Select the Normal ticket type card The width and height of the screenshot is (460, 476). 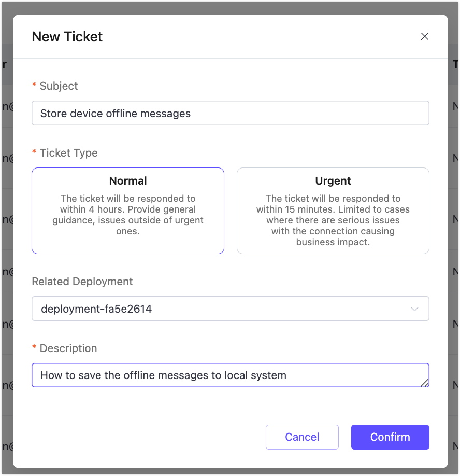(127, 211)
